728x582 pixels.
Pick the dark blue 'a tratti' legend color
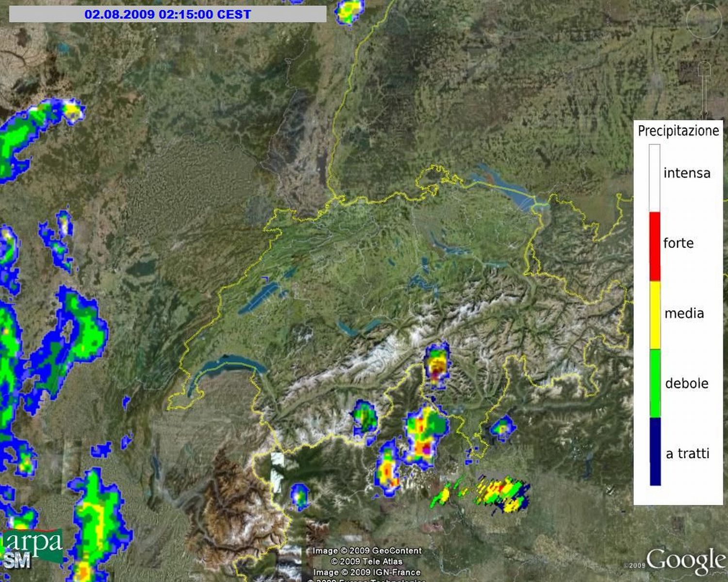pyautogui.click(x=655, y=452)
